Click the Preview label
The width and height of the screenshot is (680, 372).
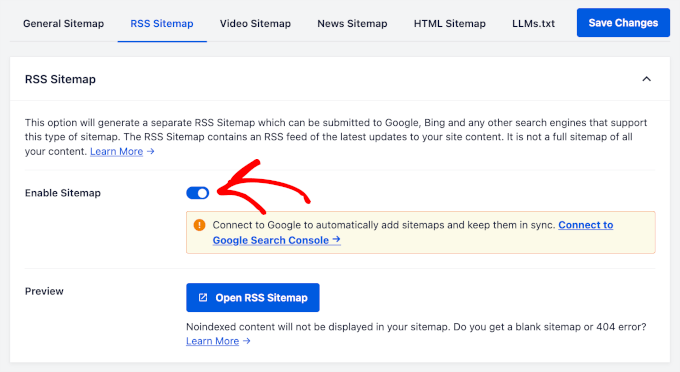pos(44,291)
